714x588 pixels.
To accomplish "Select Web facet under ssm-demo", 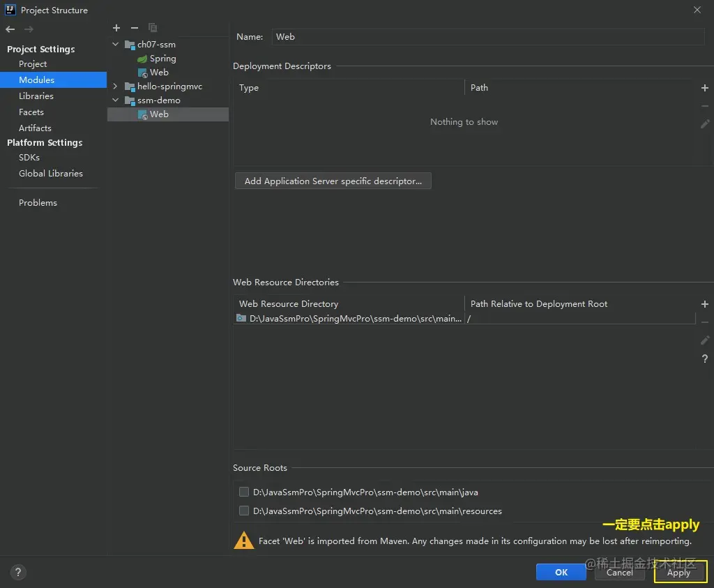I will point(168,114).
